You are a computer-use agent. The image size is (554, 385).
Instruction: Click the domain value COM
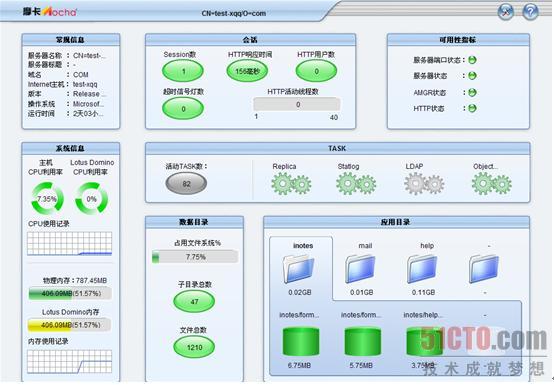(x=81, y=75)
